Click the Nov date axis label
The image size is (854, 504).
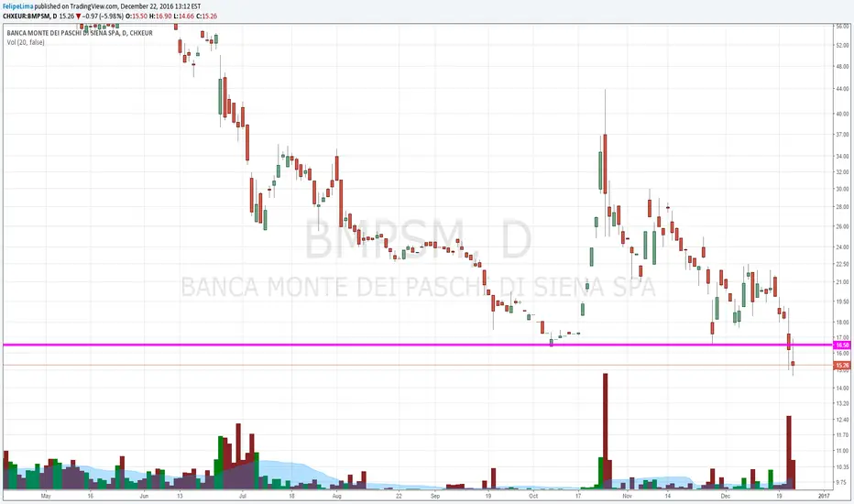coord(628,497)
